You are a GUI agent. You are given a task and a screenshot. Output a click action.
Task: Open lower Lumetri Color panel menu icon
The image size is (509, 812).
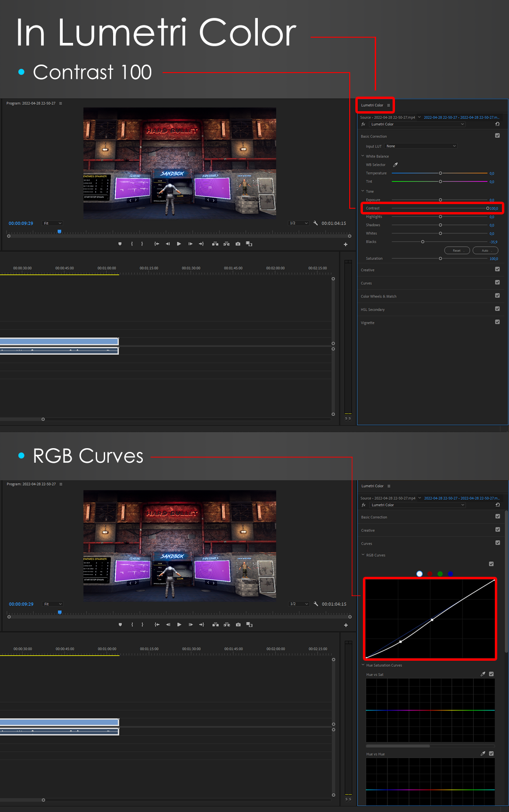tap(389, 486)
